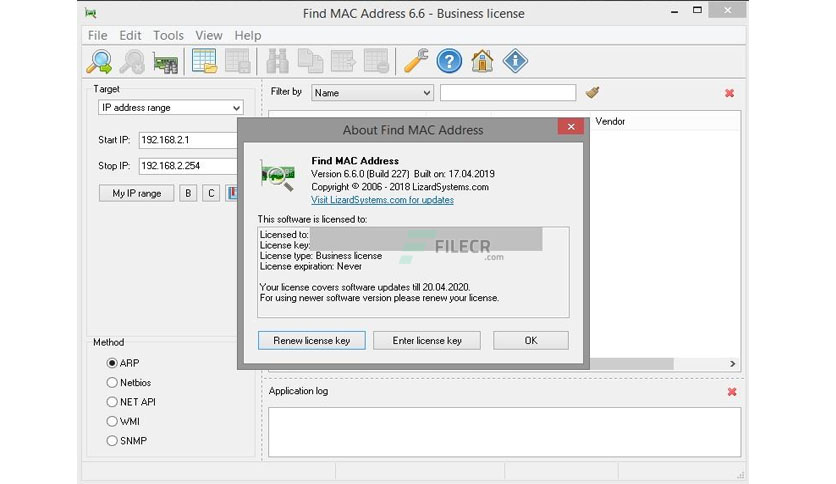Open the Filter by Name dropdown
This screenshot has width=836, height=484.
point(372,93)
